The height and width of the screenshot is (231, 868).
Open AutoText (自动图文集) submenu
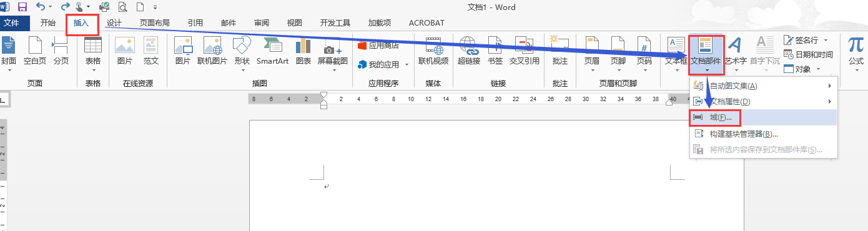[x=763, y=86]
